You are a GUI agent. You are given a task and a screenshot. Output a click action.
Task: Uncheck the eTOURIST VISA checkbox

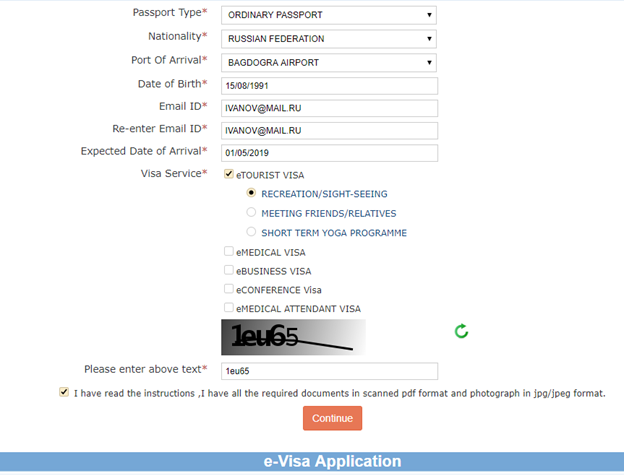(229, 174)
